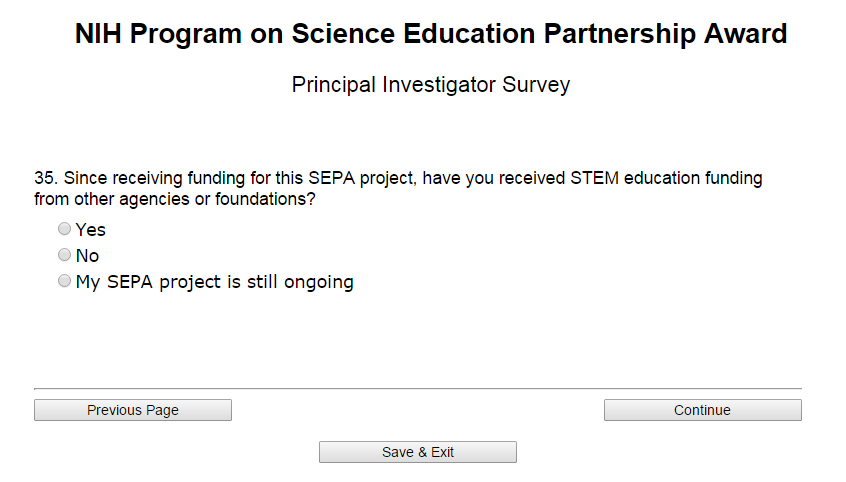Click the question number "35."
Viewport: 846px width, 482px height.
coord(46,179)
